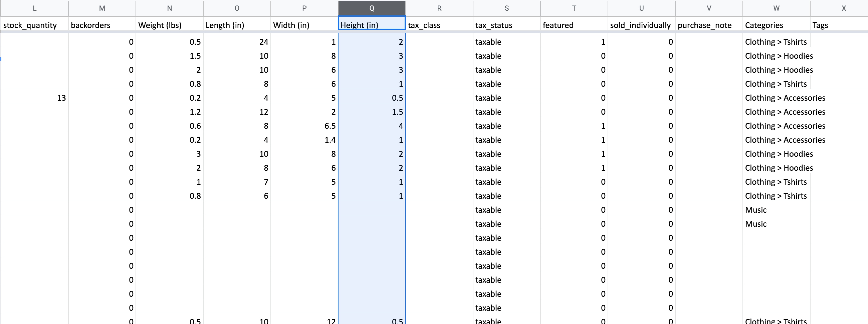Click the Weight cell containing 1.2

[x=170, y=112]
